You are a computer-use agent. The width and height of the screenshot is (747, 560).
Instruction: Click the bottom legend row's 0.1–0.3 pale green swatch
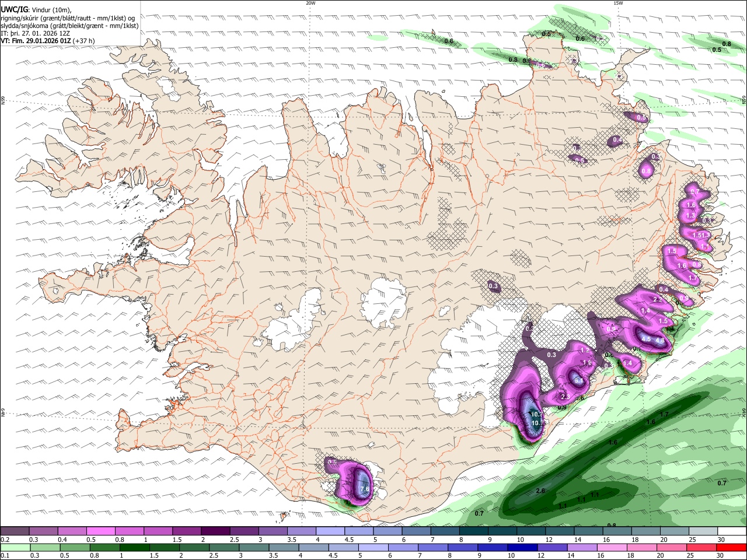[x=15, y=547]
